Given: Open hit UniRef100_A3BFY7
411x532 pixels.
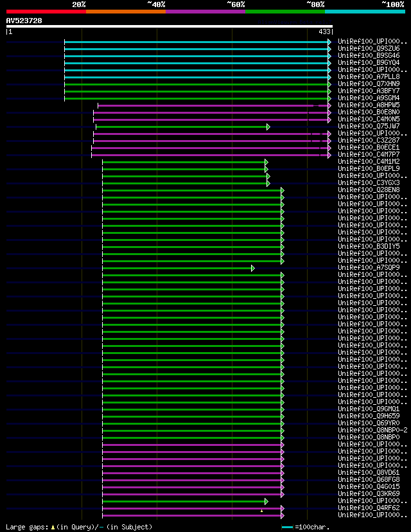Looking at the screenshot, I should [x=369, y=91].
